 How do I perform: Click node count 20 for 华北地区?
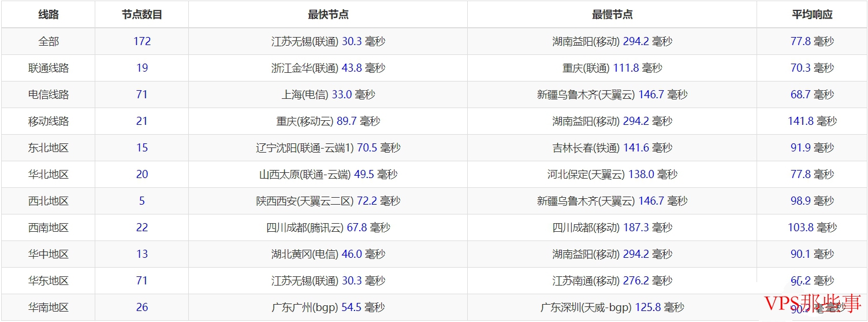tap(142, 175)
